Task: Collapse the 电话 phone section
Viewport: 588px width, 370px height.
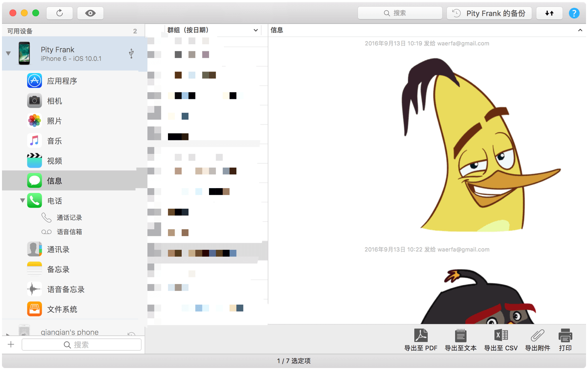Action: [23, 201]
